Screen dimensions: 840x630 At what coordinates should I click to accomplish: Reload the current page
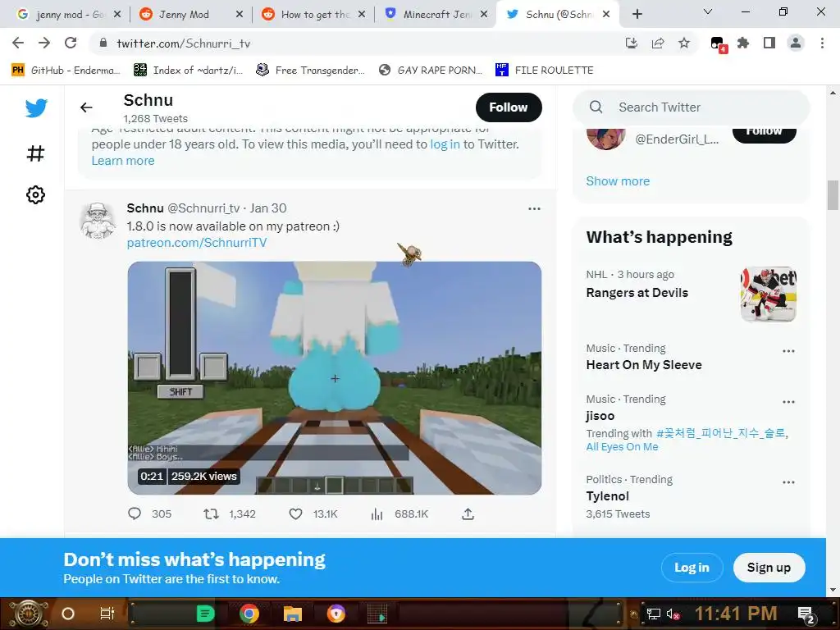(71, 43)
